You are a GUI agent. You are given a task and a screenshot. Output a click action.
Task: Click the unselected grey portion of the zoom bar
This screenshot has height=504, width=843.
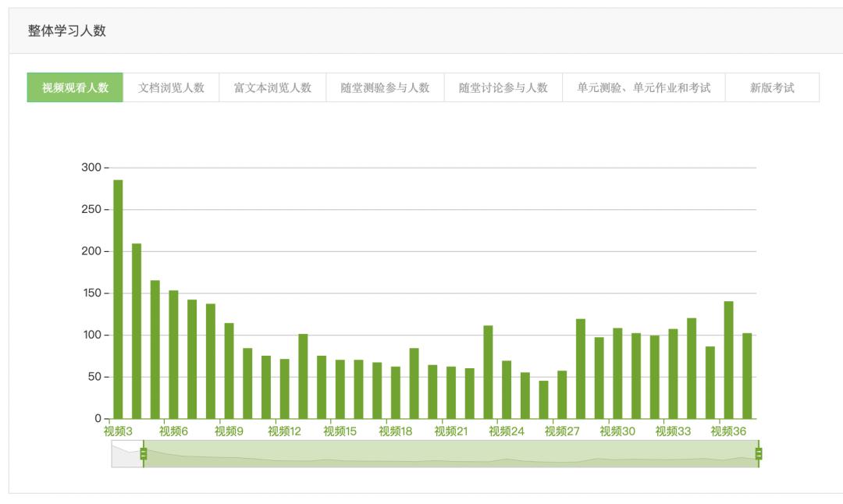(127, 454)
